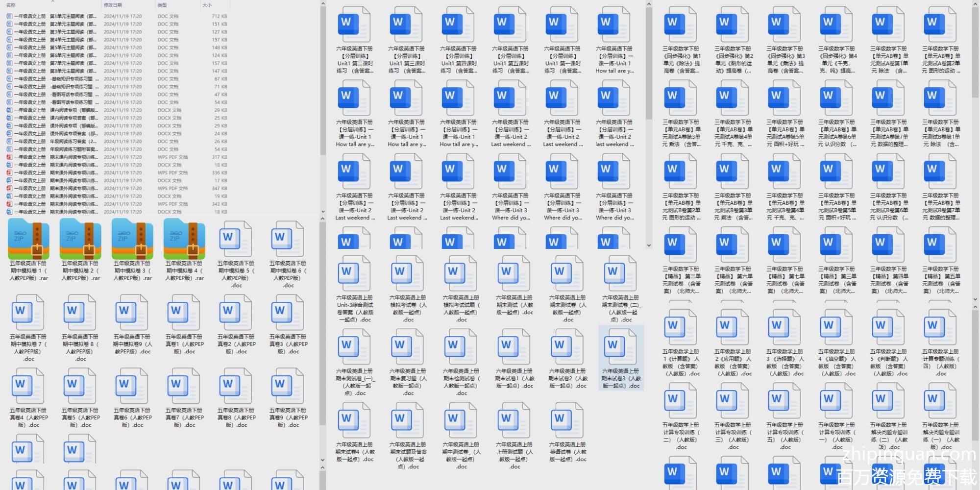Image resolution: width=980 pixels, height=490 pixels.
Task: Select the 五年级数学上册 1《计算题》 file icon
Action: click(x=681, y=328)
